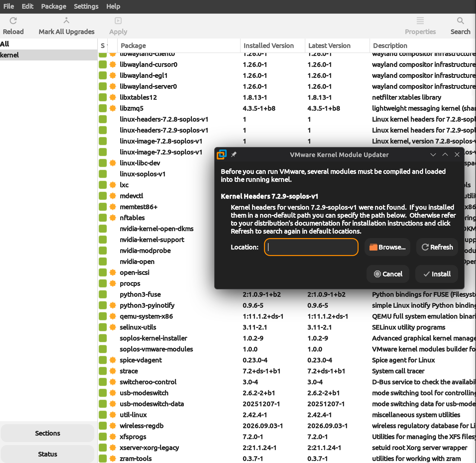Select the kernel filter in left pane
The height and width of the screenshot is (463, 476).
point(49,55)
